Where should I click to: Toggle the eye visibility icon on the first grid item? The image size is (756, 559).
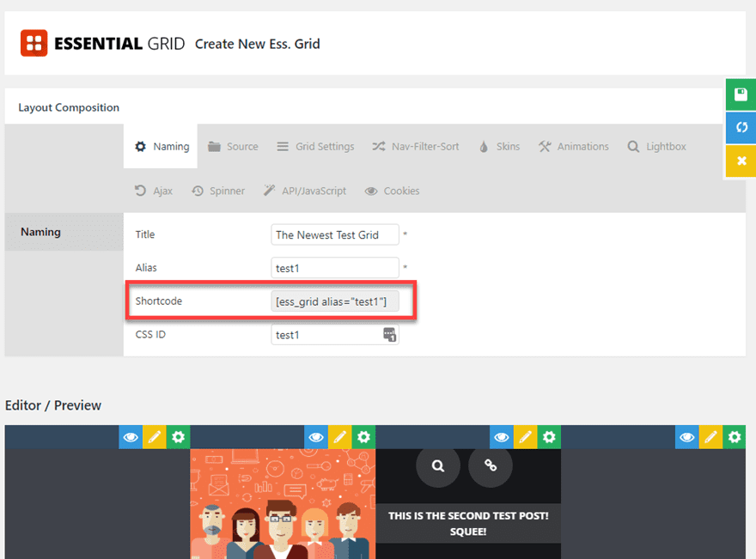[131, 437]
